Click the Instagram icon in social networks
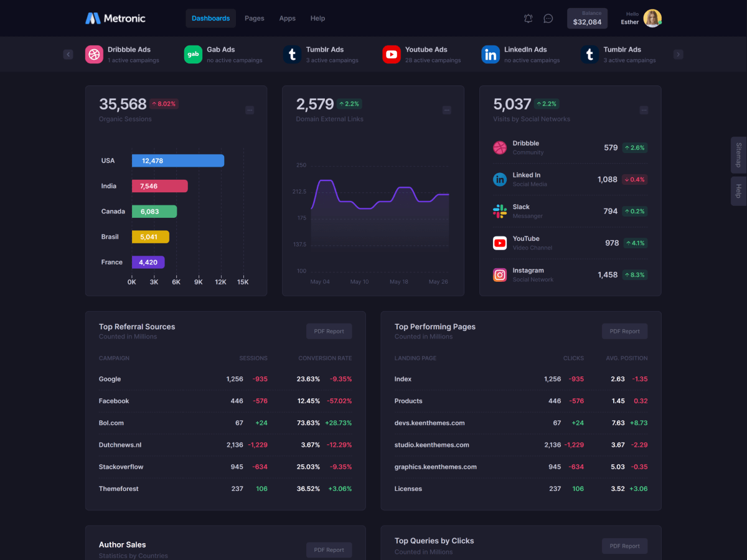Screen dimensions: 747x560 (x=500, y=275)
